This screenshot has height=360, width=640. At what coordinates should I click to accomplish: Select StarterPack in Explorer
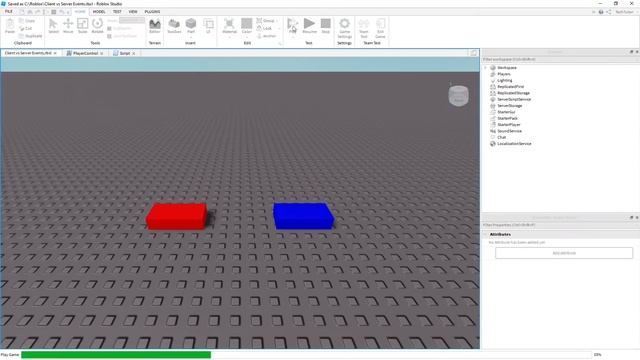[507, 118]
